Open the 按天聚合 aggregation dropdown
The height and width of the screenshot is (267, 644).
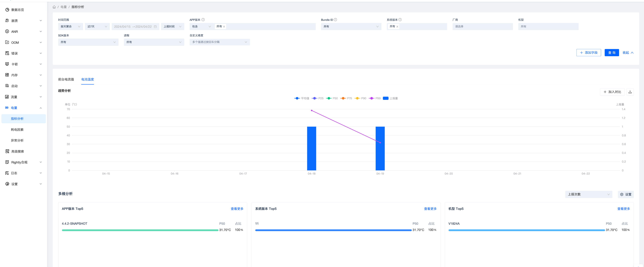[x=70, y=27]
